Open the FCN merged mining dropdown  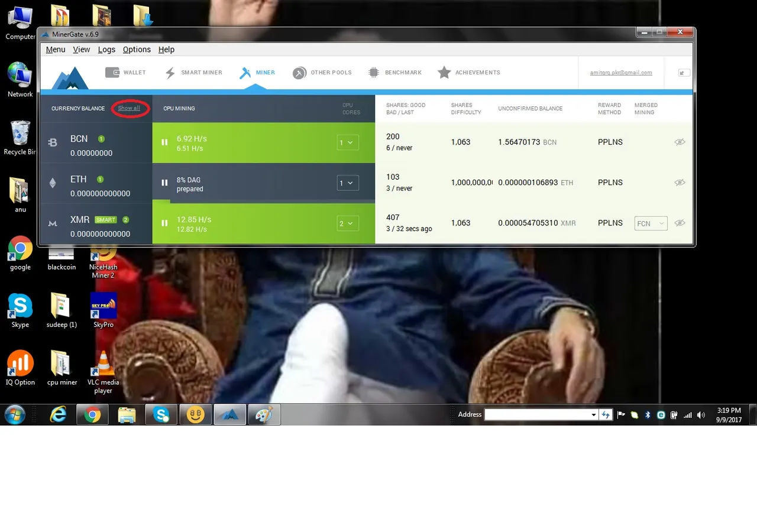point(651,223)
